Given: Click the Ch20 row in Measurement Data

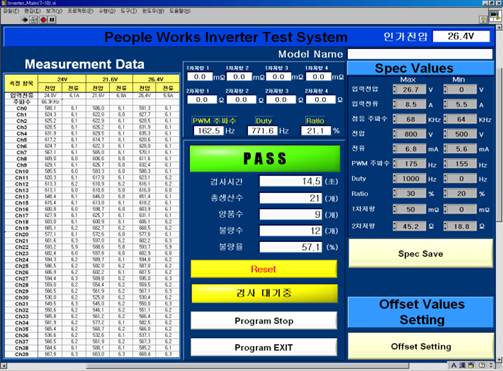Looking at the screenshot, I should tap(92, 234).
